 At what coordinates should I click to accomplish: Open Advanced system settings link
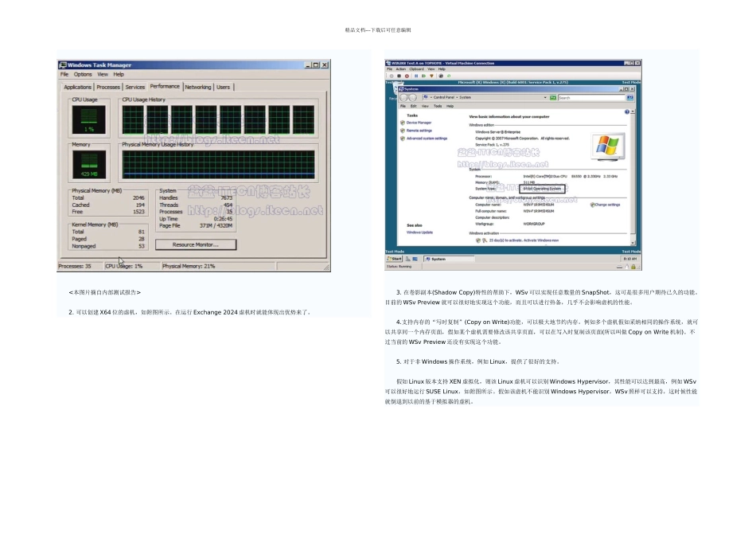[x=427, y=139]
